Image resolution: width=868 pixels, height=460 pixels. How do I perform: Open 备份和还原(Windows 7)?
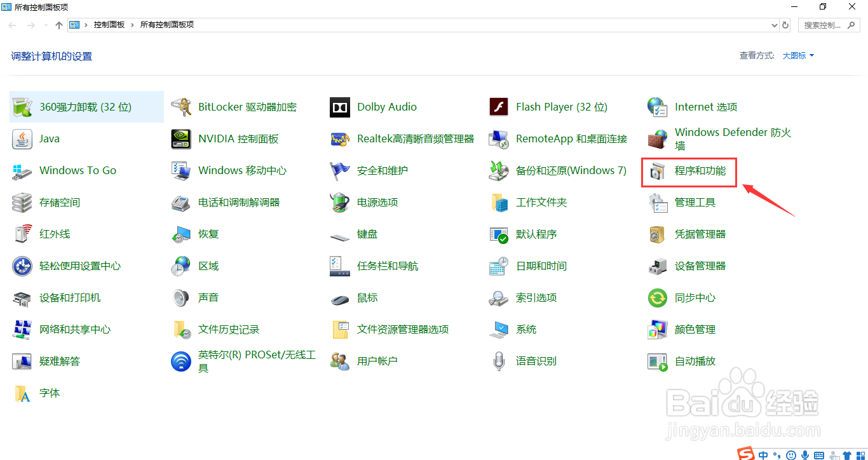[571, 170]
